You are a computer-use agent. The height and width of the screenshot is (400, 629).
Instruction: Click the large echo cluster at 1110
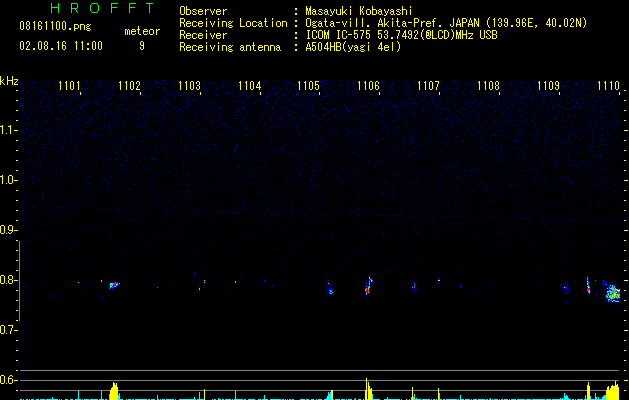coord(612,292)
